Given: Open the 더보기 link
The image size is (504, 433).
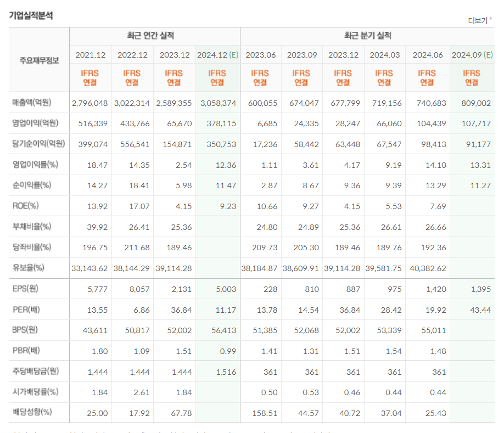Looking at the screenshot, I should click(478, 20).
